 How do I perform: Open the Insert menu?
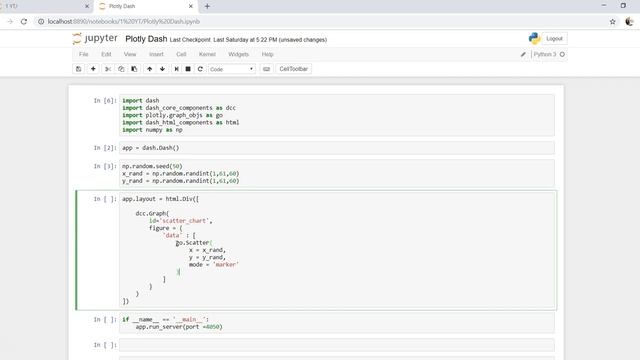pyautogui.click(x=156, y=54)
